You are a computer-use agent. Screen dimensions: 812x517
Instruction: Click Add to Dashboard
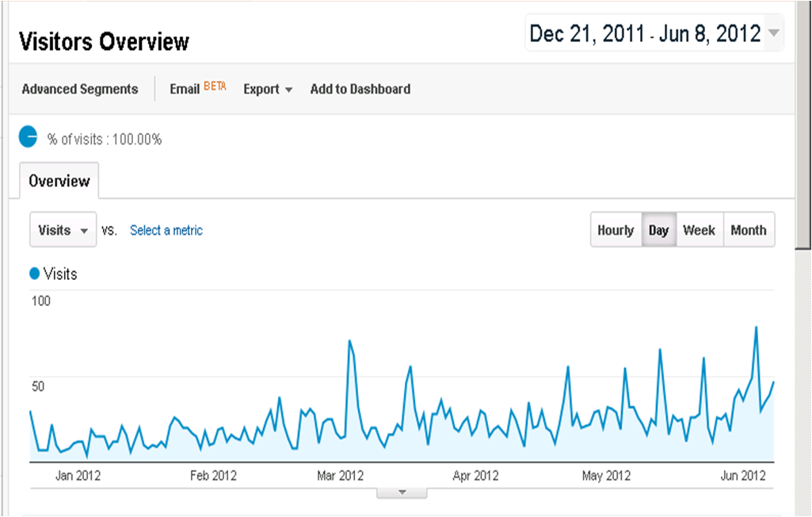pos(360,89)
